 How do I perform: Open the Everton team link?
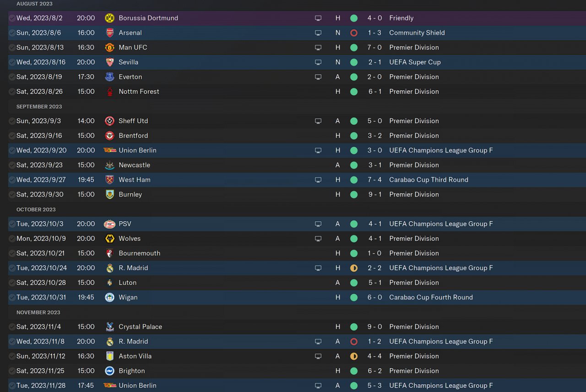(130, 77)
